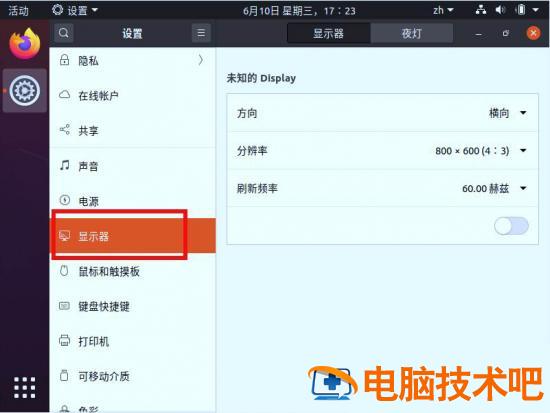Click the lock icon next to 隐私
The height and width of the screenshot is (413, 550).
[64, 60]
